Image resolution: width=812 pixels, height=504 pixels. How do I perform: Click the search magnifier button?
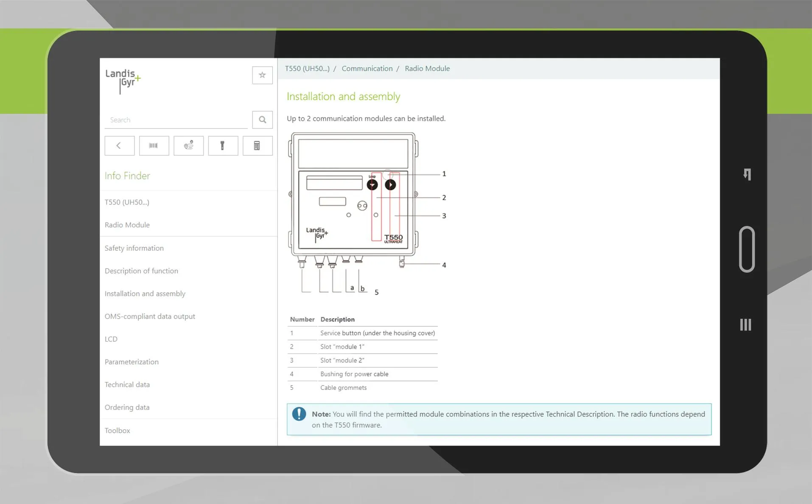pos(262,120)
